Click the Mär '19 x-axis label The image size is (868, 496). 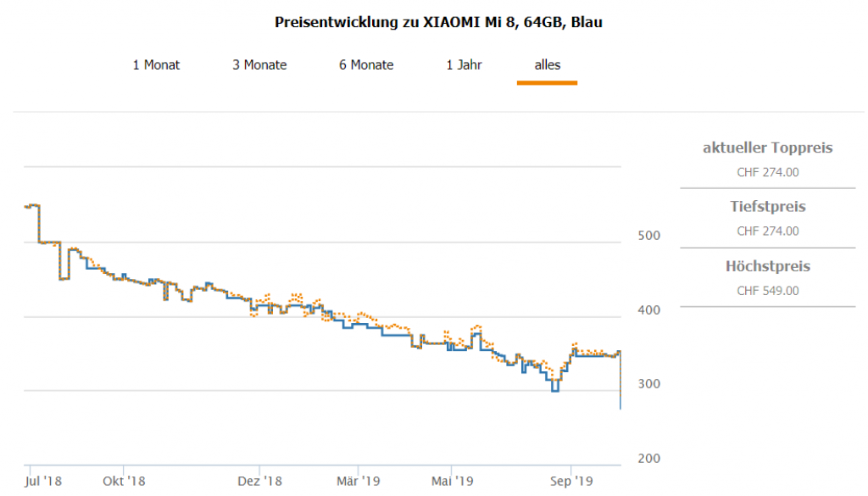[358, 481]
